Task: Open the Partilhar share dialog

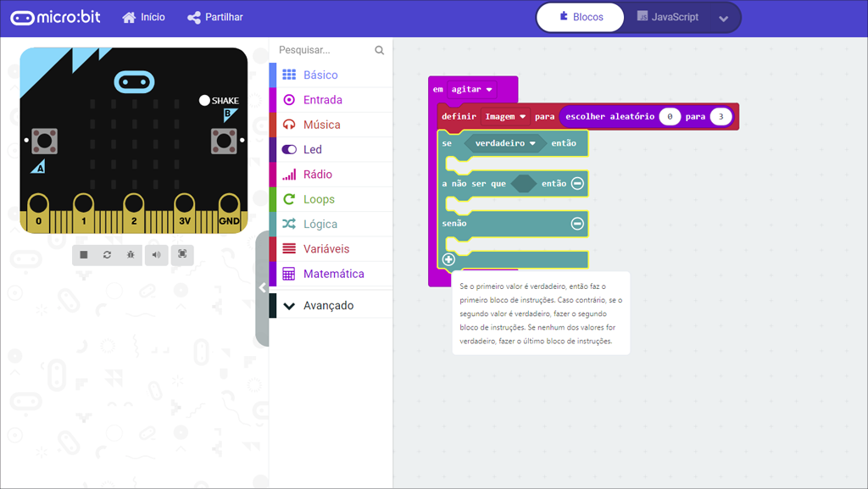Action: click(x=214, y=17)
